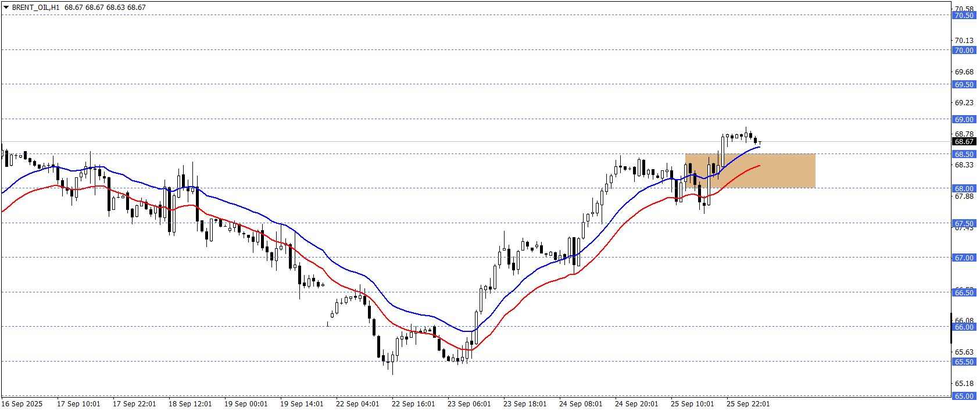Viewport: 980px width, 411px height.
Task: Click the 24 Sep 08:01 time label
Action: 581,404
